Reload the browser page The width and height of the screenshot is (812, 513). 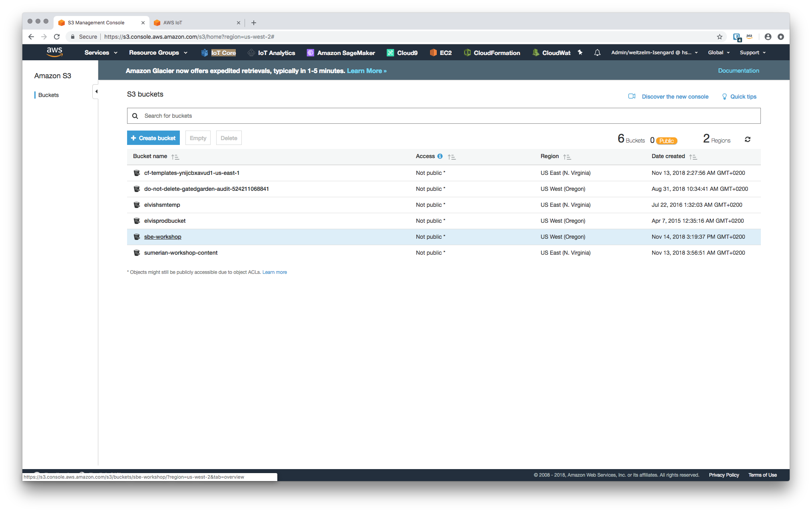(57, 37)
